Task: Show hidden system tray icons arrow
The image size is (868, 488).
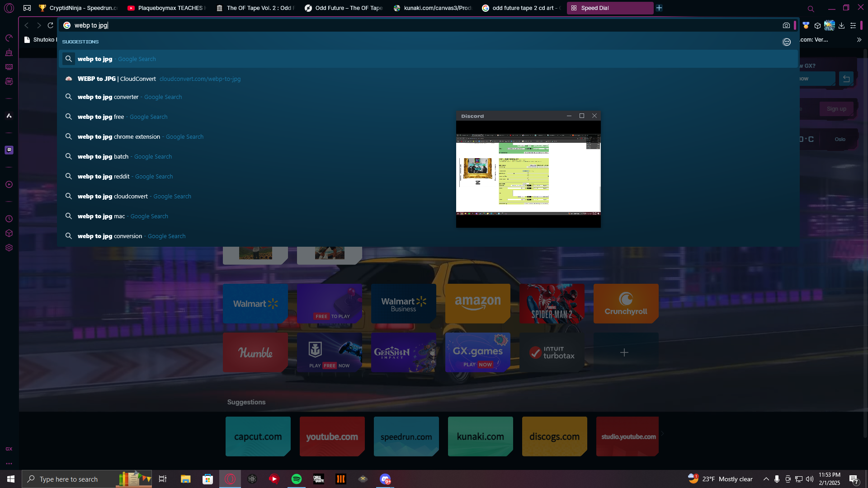Action: tap(766, 479)
